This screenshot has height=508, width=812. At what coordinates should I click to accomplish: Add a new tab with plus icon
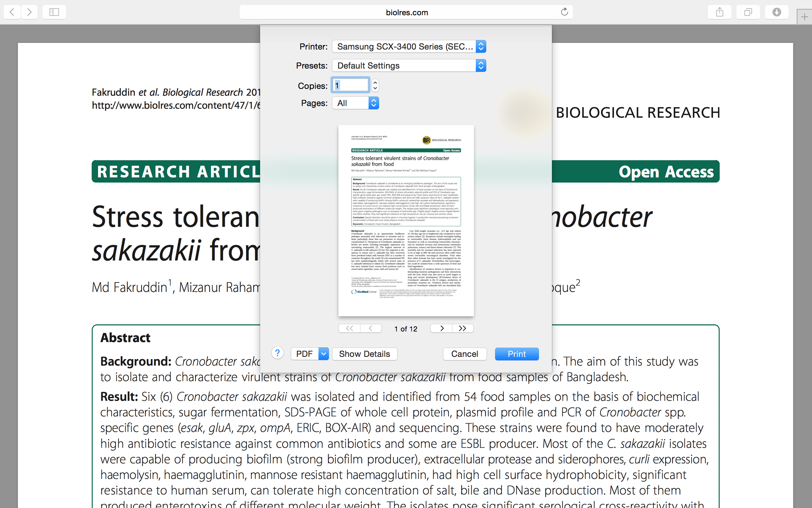click(x=804, y=17)
